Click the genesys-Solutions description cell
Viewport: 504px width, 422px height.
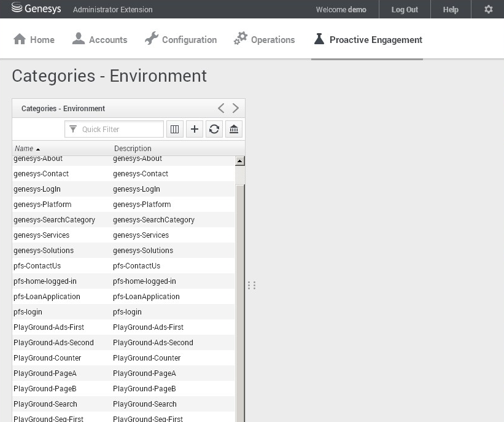coord(142,251)
